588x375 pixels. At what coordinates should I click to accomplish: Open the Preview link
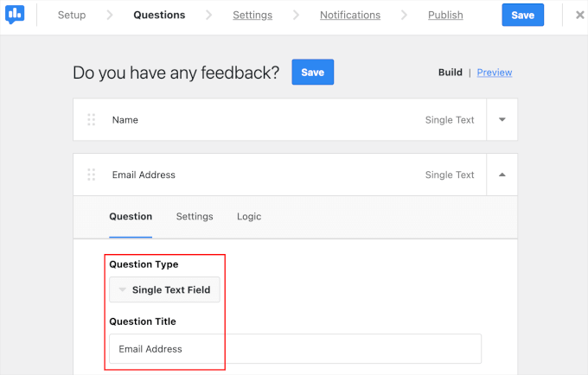[x=495, y=73]
